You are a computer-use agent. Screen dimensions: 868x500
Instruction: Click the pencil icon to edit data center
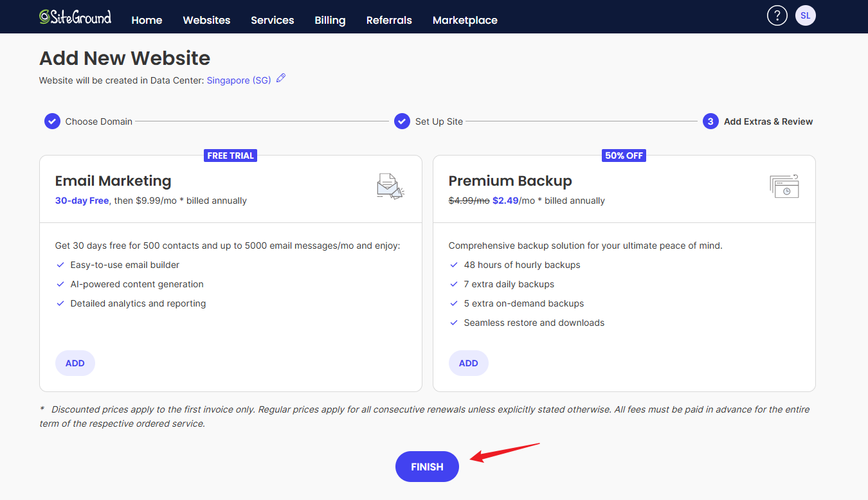[x=280, y=79]
